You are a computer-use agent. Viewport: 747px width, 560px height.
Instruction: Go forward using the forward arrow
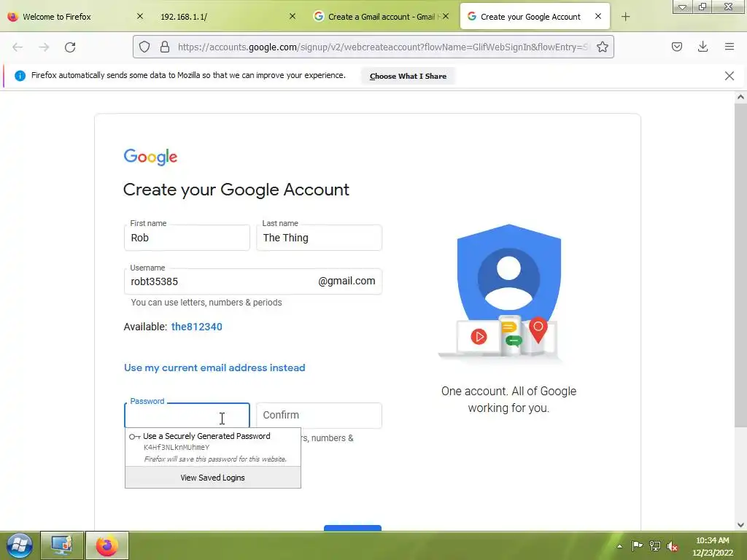pos(44,47)
